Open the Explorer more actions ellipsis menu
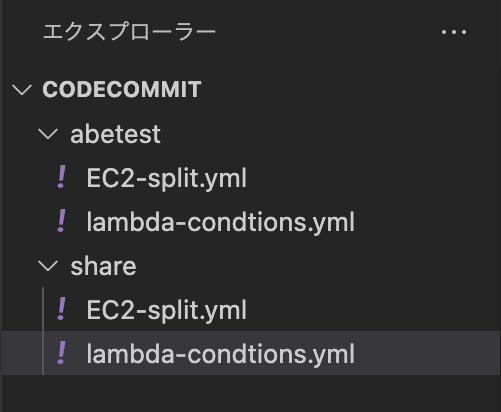This screenshot has width=501, height=412. point(454,32)
